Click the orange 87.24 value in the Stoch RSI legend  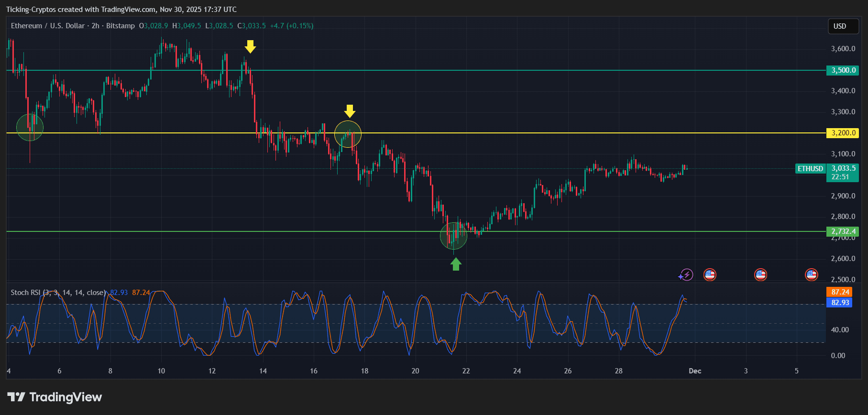pyautogui.click(x=141, y=292)
